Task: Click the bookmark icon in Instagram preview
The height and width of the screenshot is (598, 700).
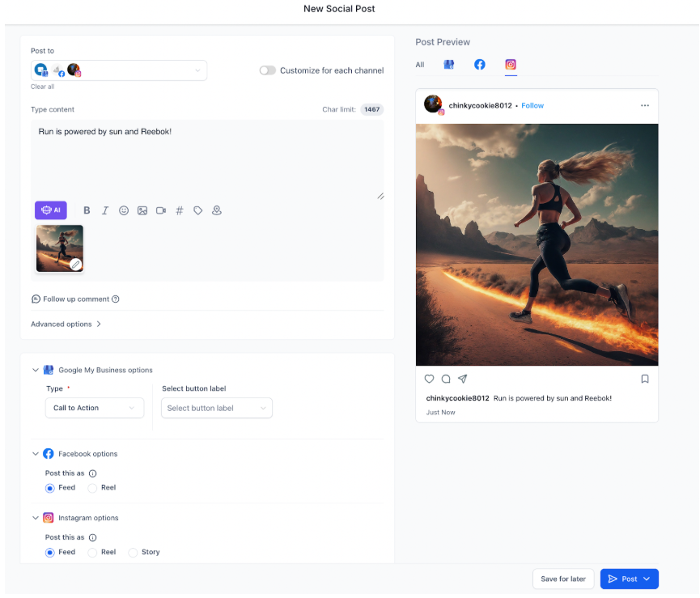Action: click(645, 379)
